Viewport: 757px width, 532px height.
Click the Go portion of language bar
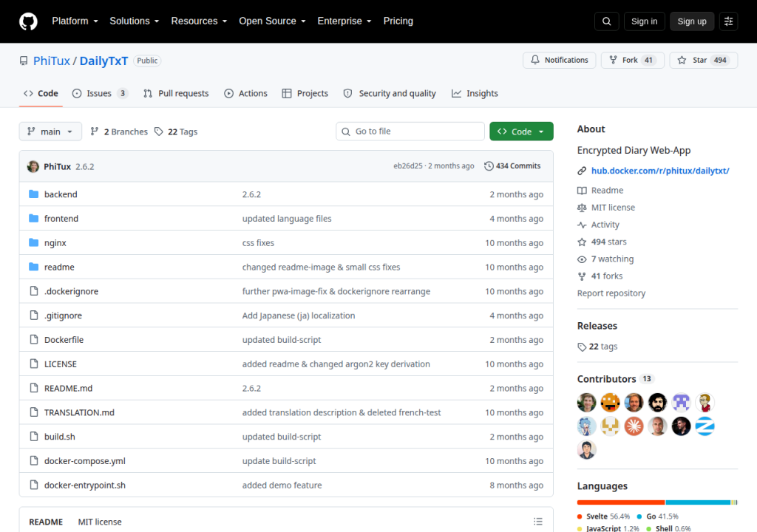[x=698, y=502]
